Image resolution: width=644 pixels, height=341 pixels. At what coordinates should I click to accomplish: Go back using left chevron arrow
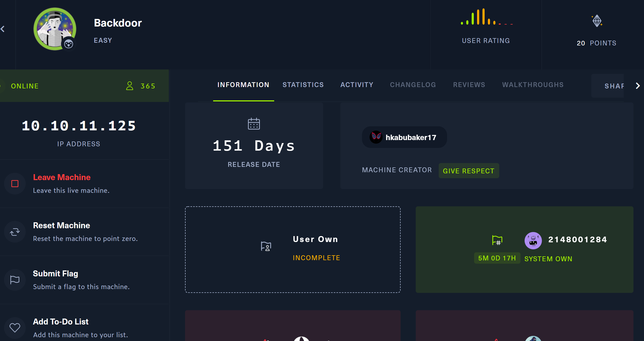(x=3, y=29)
